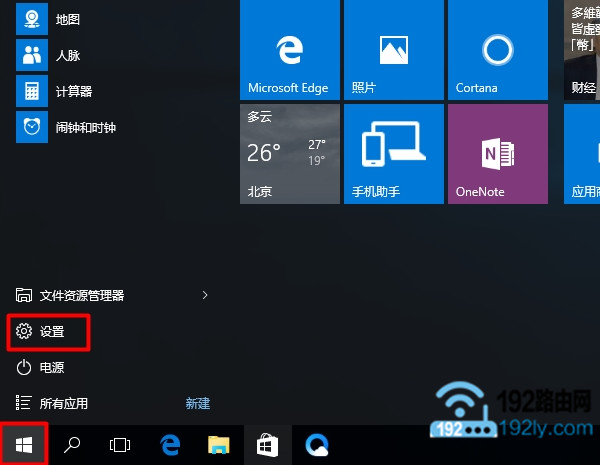The height and width of the screenshot is (465, 600).
Task: Click the 闹钟和时钟 text label
Action: point(86,127)
